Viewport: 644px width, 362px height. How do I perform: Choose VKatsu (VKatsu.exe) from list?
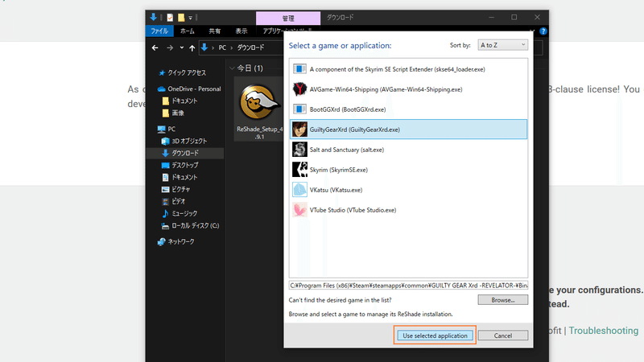(x=408, y=190)
